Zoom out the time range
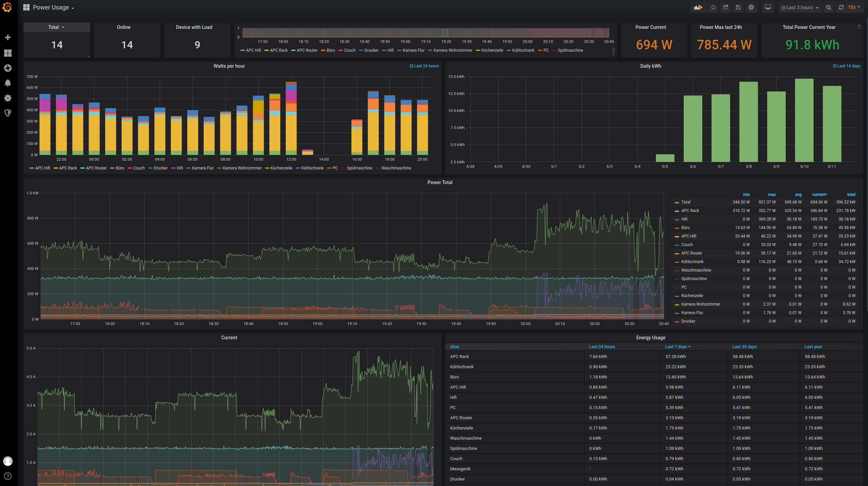The image size is (868, 486). (828, 7)
